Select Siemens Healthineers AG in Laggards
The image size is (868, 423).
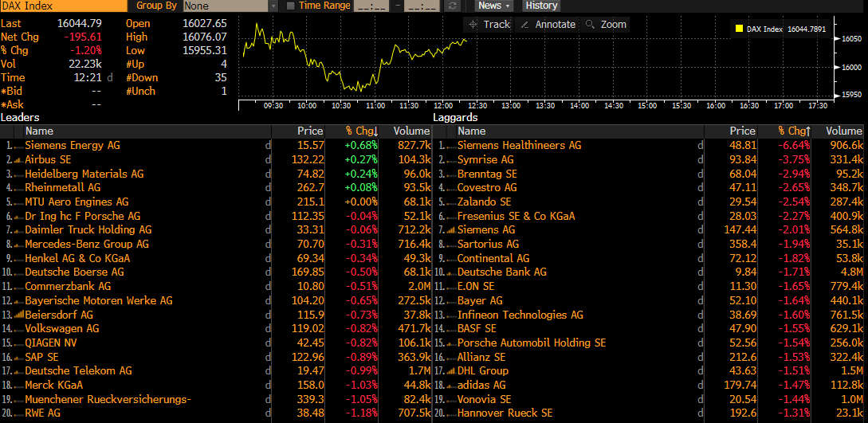tap(649, 146)
